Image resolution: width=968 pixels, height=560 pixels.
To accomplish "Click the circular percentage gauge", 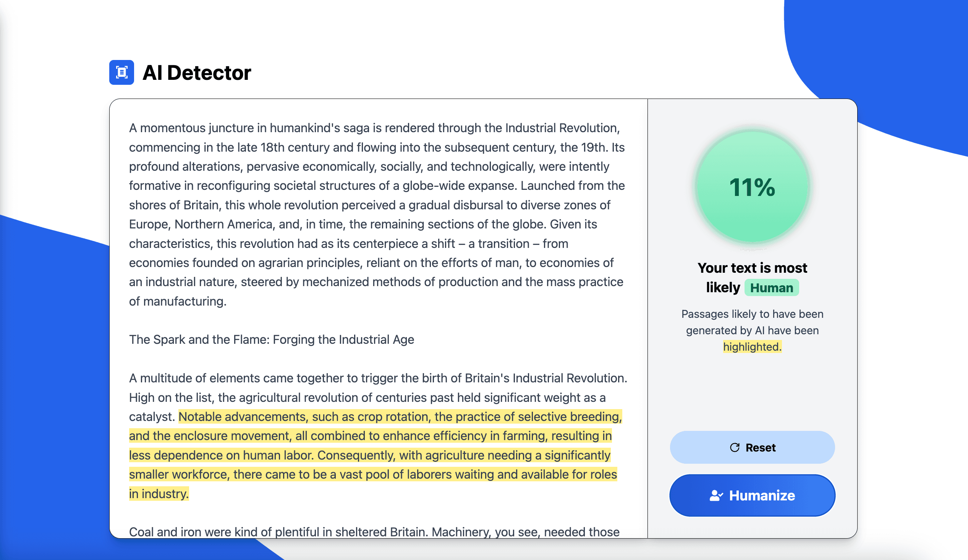I will coord(751,187).
